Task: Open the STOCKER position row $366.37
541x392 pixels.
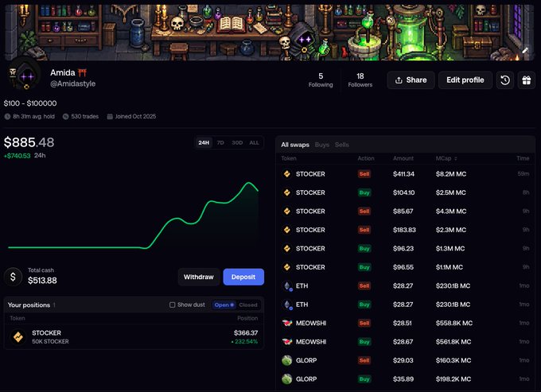Action: click(134, 337)
